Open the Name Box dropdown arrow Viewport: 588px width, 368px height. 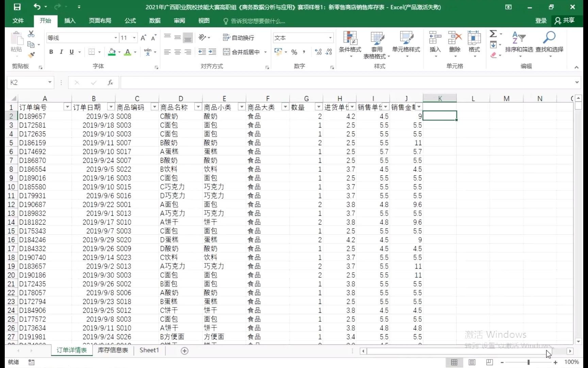click(x=50, y=82)
